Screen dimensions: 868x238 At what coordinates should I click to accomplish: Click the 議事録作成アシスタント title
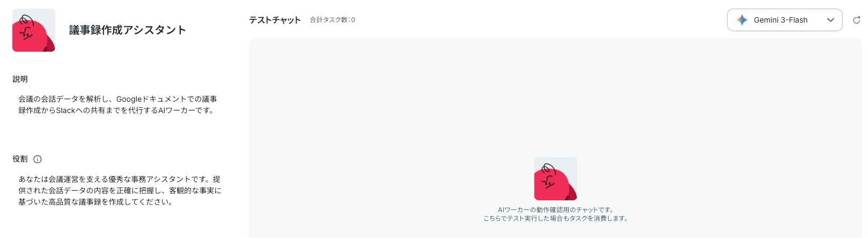click(128, 30)
